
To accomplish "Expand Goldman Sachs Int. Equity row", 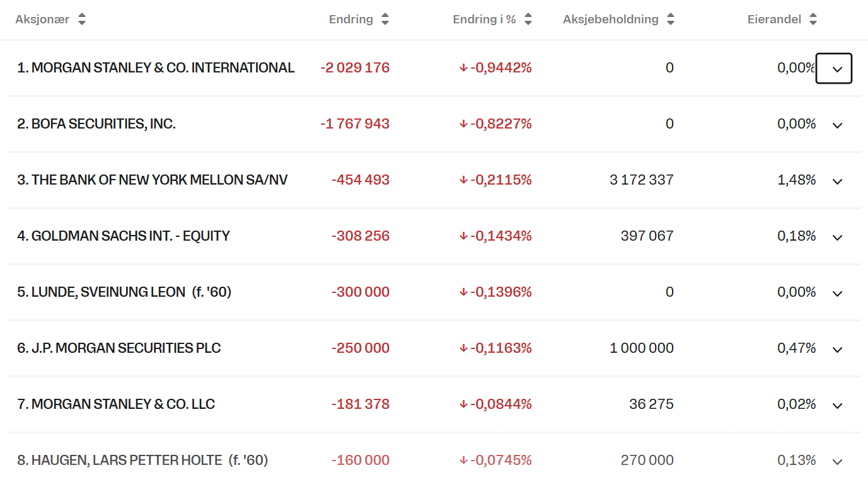I will 837,237.
